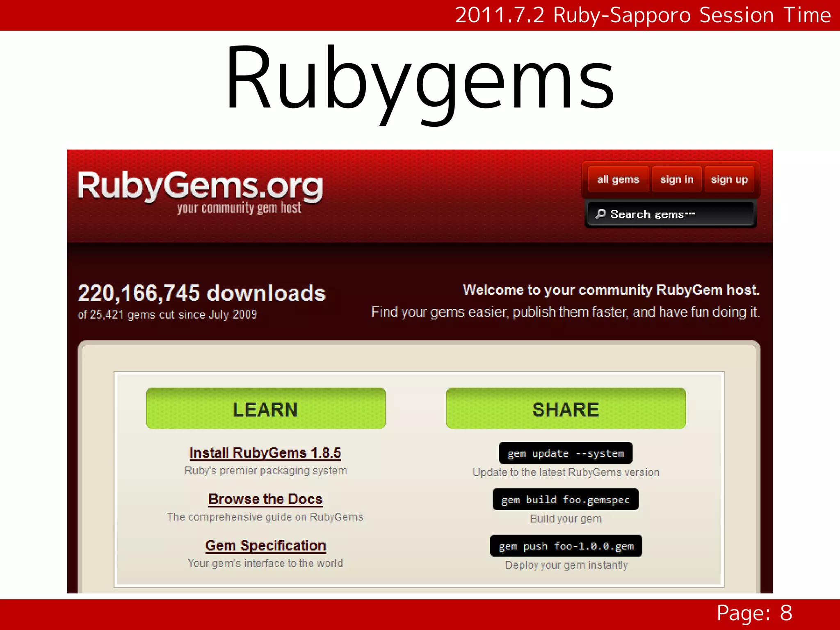Select the gem build foo.gemspec command

[x=566, y=500]
